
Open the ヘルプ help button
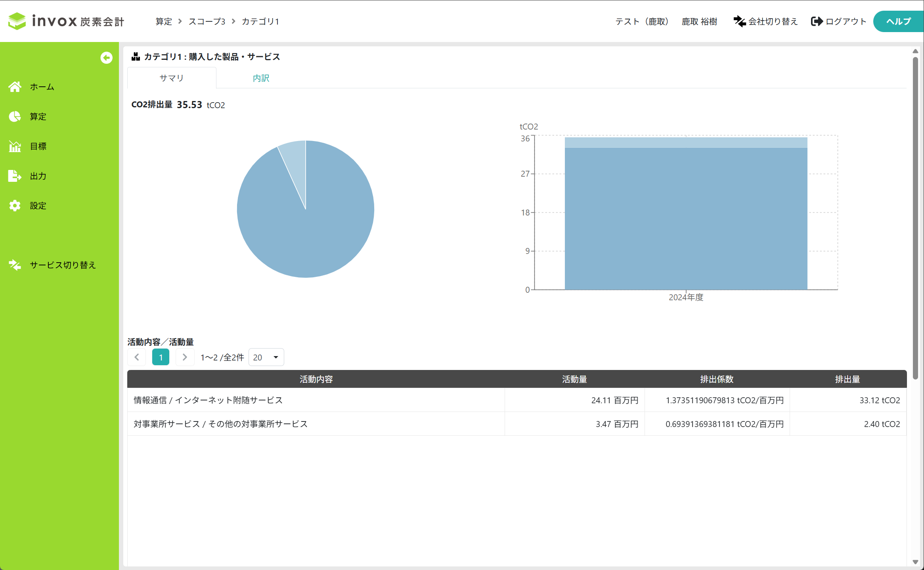click(x=898, y=21)
